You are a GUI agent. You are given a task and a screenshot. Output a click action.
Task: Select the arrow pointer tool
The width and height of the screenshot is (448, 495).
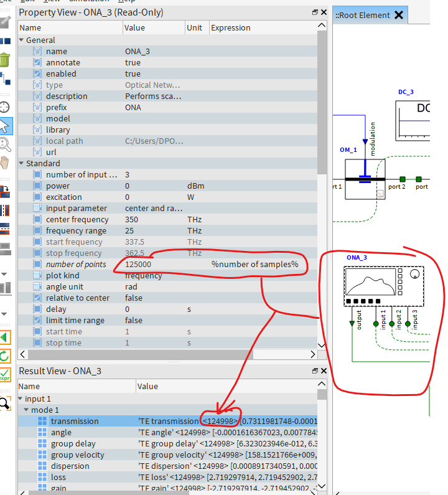pos(6,126)
